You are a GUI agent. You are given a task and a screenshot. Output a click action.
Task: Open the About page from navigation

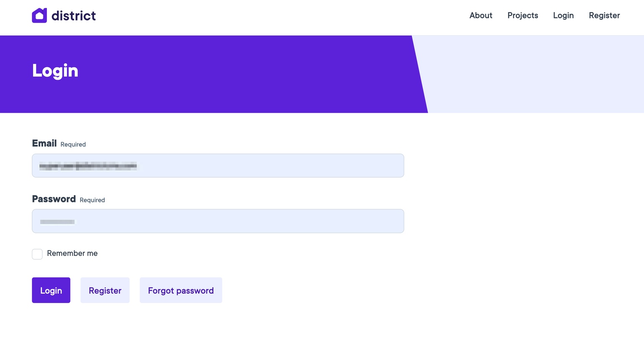(x=480, y=15)
